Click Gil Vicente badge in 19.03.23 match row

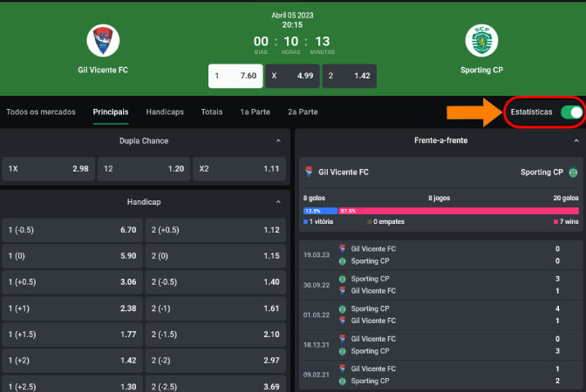(x=343, y=248)
